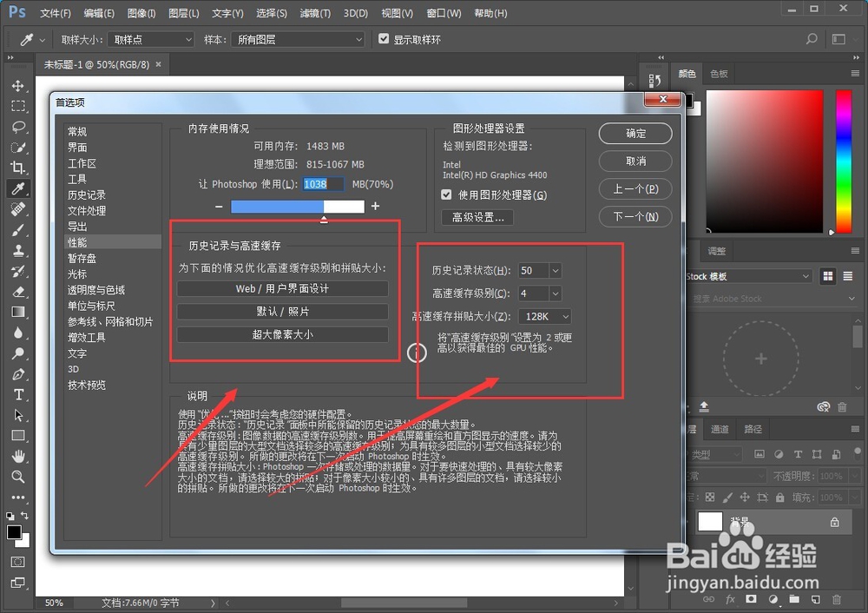
Task: Open 图像 menu
Action: pyautogui.click(x=141, y=13)
